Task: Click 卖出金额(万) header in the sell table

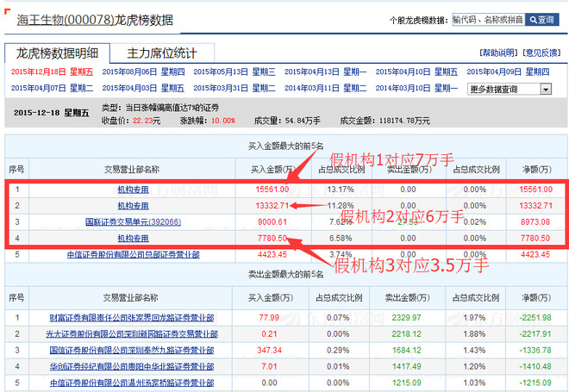Action: 407,298
